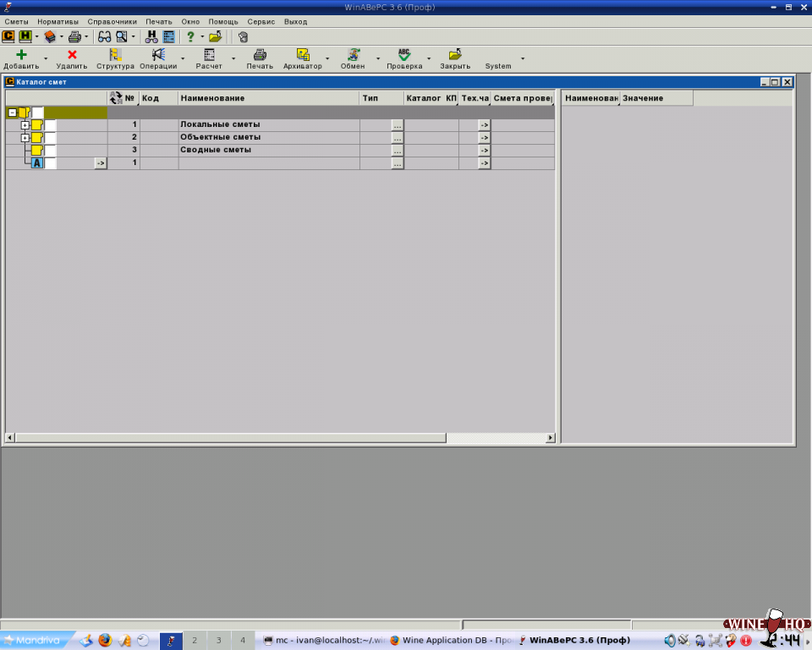Collapse the root catalog tree node
This screenshot has height=650, width=812.
coord(12,113)
